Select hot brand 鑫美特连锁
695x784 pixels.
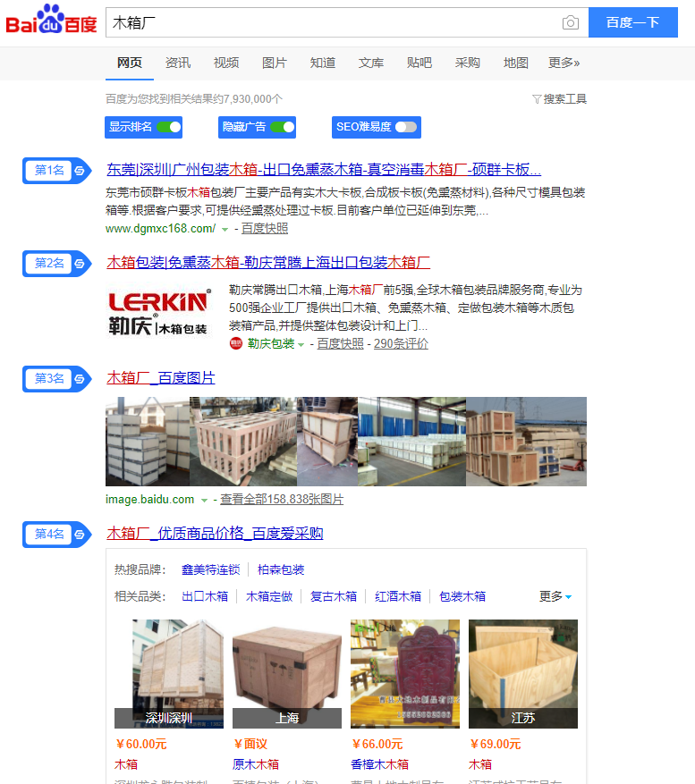click(211, 569)
